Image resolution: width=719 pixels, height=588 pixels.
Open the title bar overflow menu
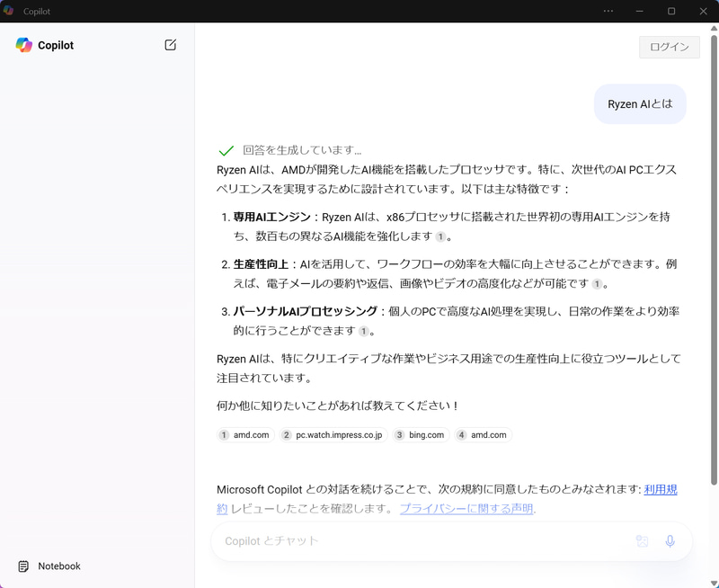(607, 11)
